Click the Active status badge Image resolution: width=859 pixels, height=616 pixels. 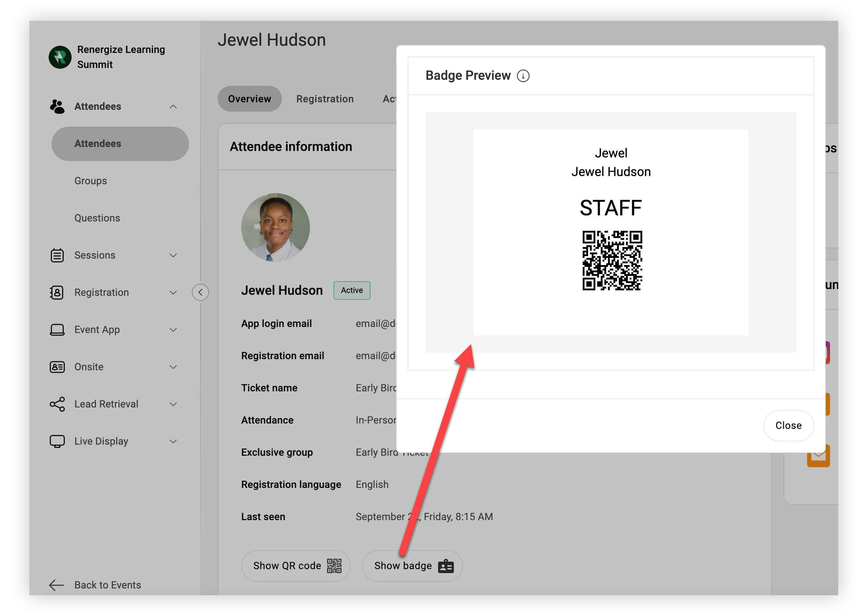pyautogui.click(x=352, y=290)
